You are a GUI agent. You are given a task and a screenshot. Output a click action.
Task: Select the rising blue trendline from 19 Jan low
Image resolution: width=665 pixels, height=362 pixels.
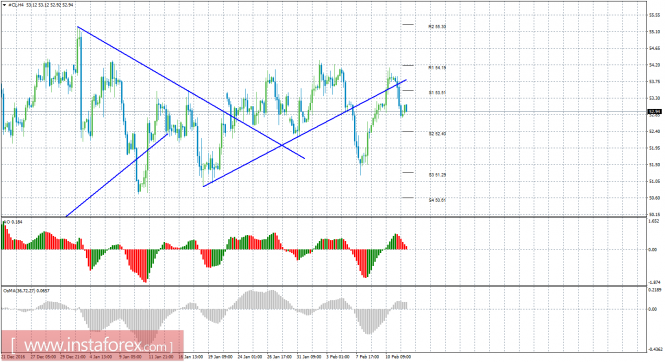coord(305,133)
